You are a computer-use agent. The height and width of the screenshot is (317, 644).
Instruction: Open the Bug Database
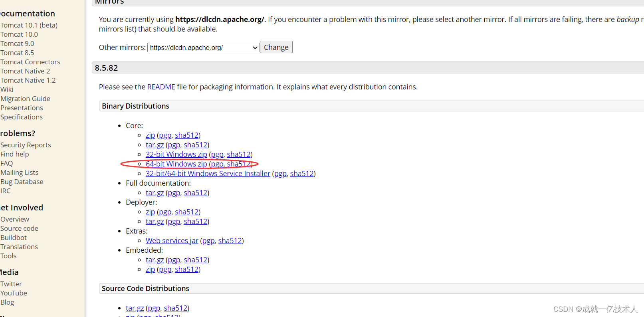[22, 182]
